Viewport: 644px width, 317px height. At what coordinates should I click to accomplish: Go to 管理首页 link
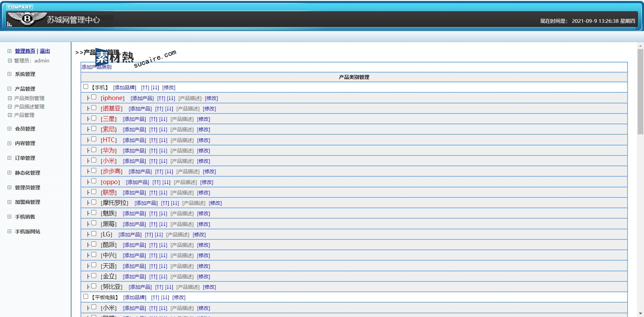click(x=25, y=51)
